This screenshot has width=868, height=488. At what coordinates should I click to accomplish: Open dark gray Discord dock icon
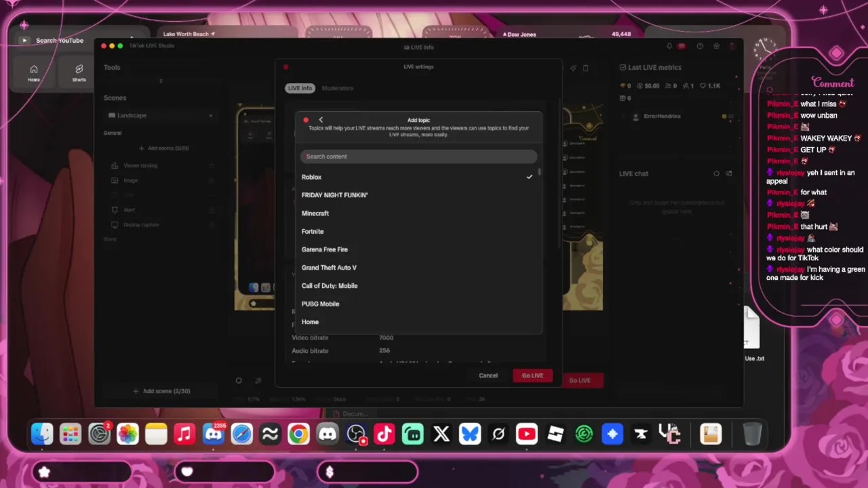[x=328, y=434]
